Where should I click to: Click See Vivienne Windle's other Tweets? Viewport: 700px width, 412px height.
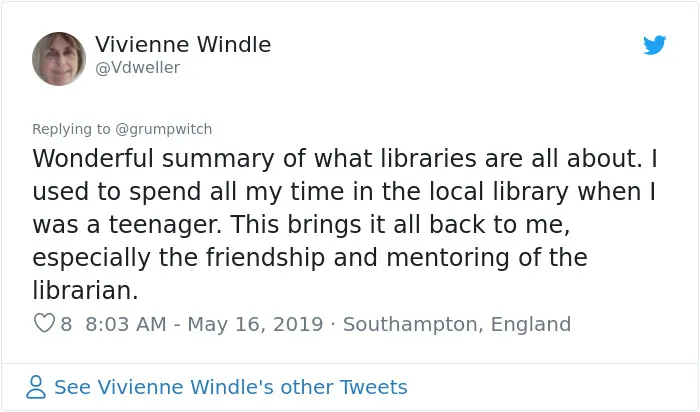click(231, 387)
